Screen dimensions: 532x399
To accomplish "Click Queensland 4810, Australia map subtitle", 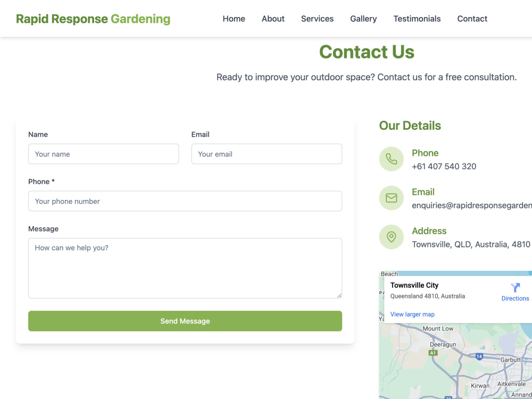I will [x=428, y=296].
